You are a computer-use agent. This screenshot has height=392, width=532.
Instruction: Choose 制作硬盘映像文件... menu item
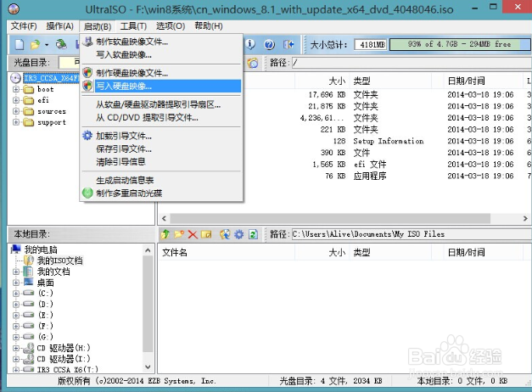[x=161, y=73]
